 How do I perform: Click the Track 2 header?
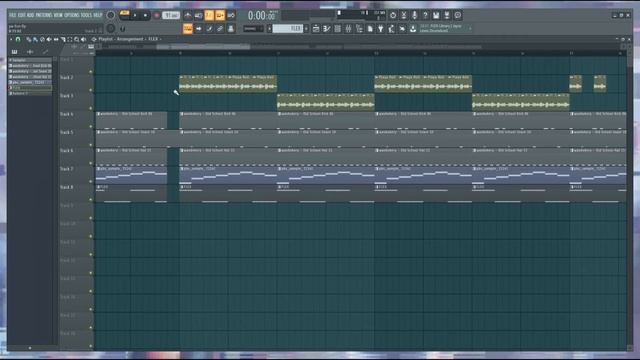76,84
